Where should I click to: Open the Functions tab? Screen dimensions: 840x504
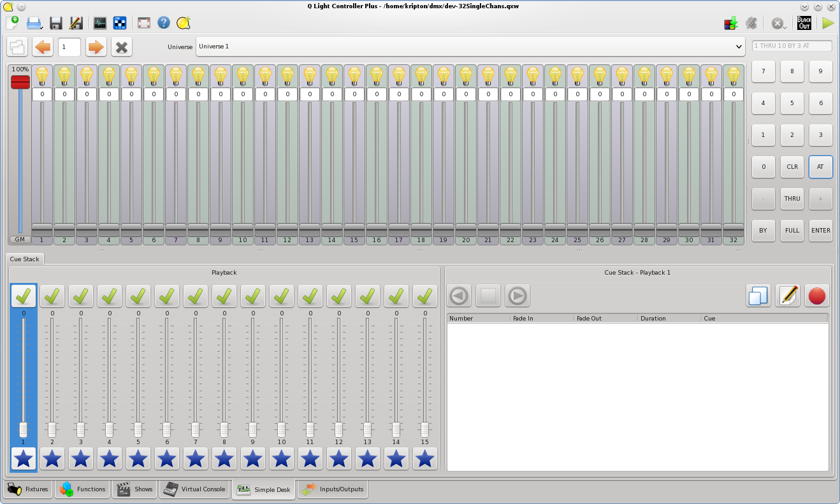click(x=83, y=489)
